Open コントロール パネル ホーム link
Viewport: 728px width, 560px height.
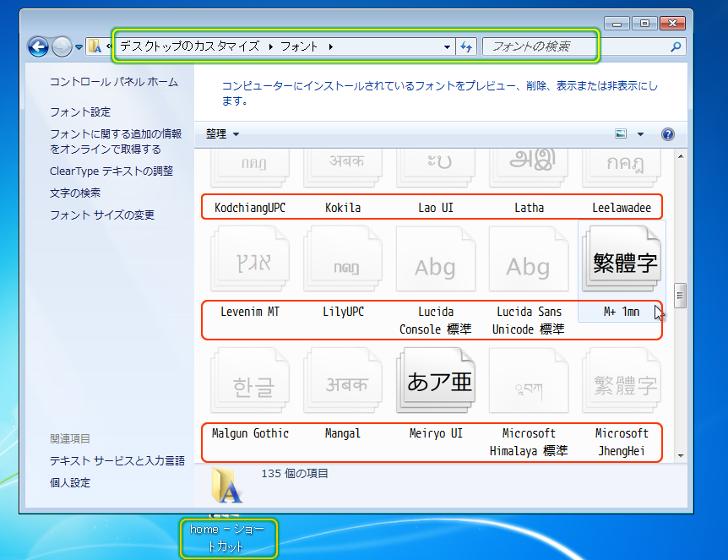click(114, 82)
